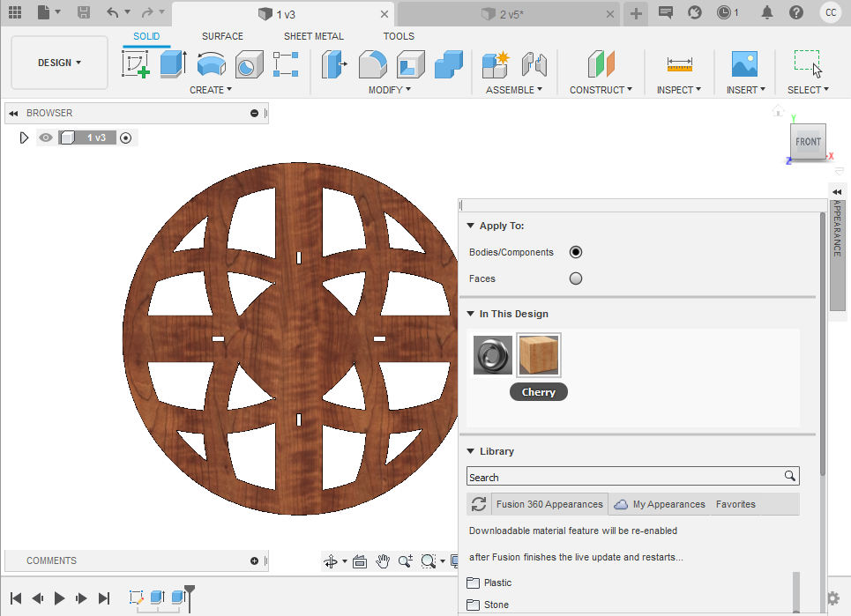Screen dimensions: 851x616
Task: Click the Create Sketch tool icon
Action: click(135, 64)
